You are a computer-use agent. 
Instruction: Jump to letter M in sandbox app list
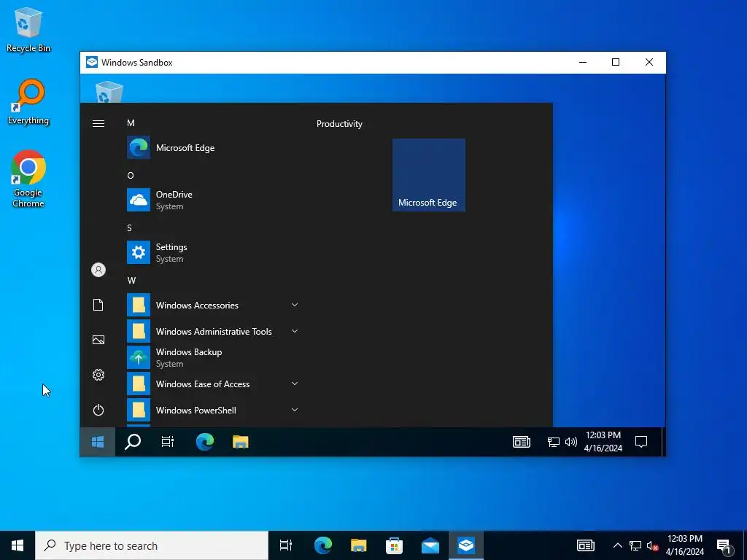(131, 123)
